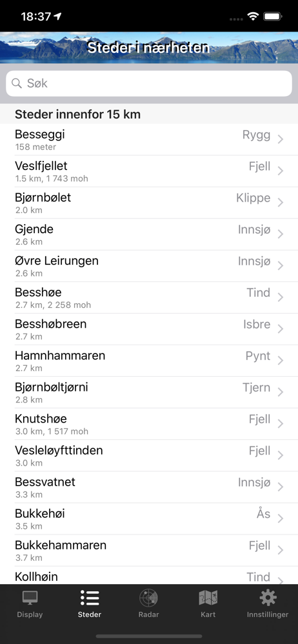
Task: Open the Display tab monitor icon
Action: [30, 598]
